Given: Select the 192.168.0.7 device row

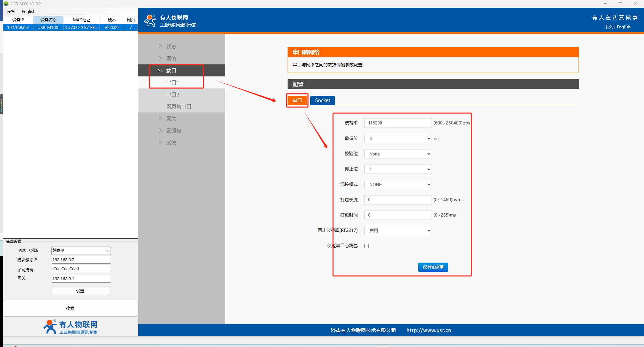Looking at the screenshot, I should tap(18, 27).
